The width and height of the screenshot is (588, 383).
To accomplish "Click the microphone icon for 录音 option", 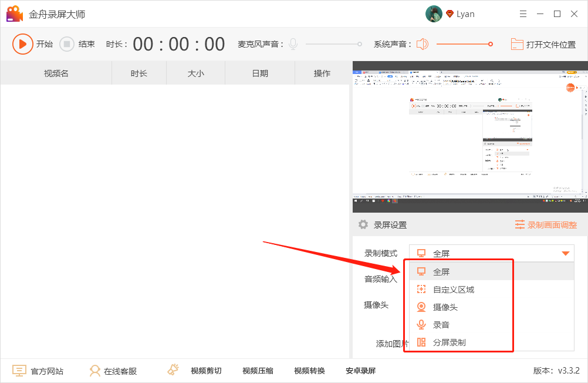I will [421, 324].
